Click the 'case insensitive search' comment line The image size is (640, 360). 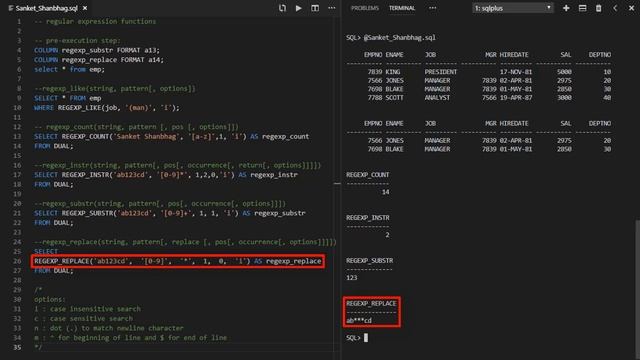[87, 309]
